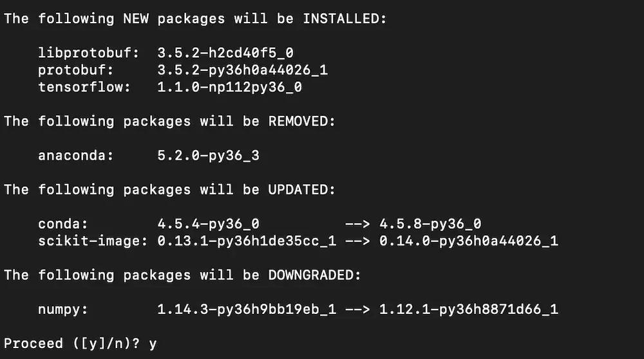Click the typed y after the Proceed prompt

point(153,344)
